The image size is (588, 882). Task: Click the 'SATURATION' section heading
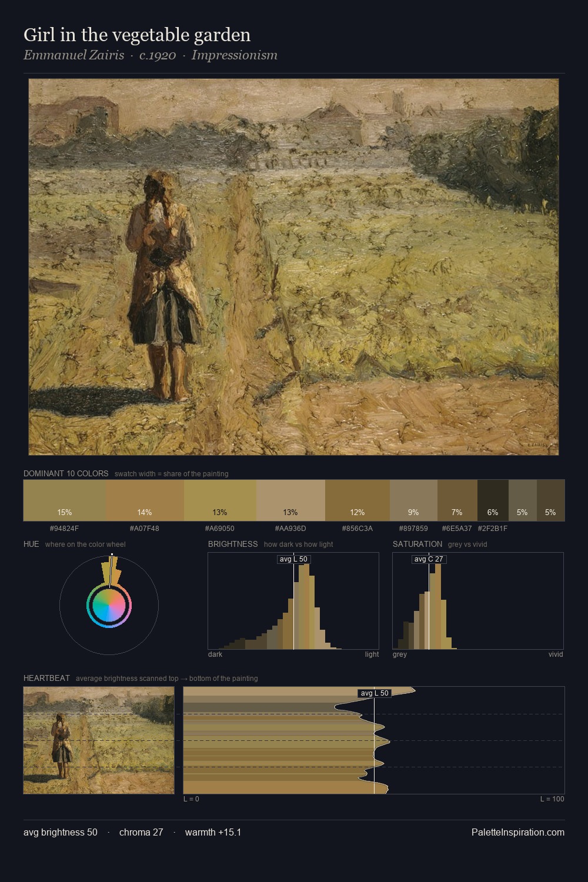pyautogui.click(x=417, y=544)
